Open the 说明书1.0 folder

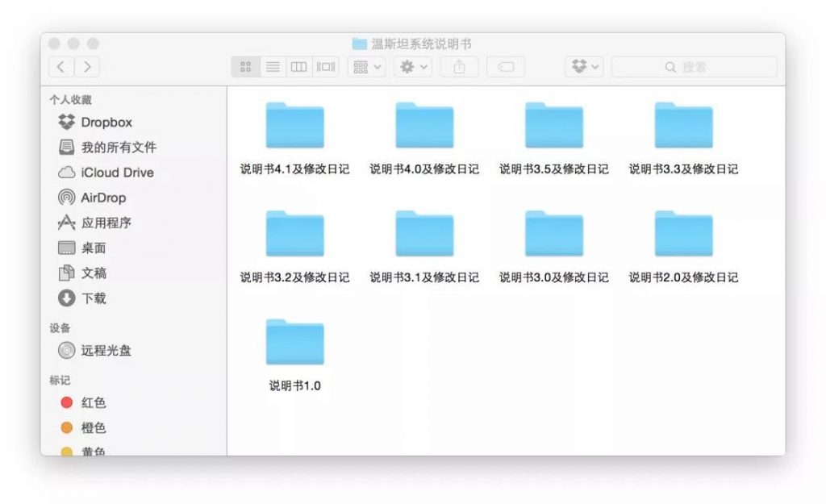pos(294,341)
